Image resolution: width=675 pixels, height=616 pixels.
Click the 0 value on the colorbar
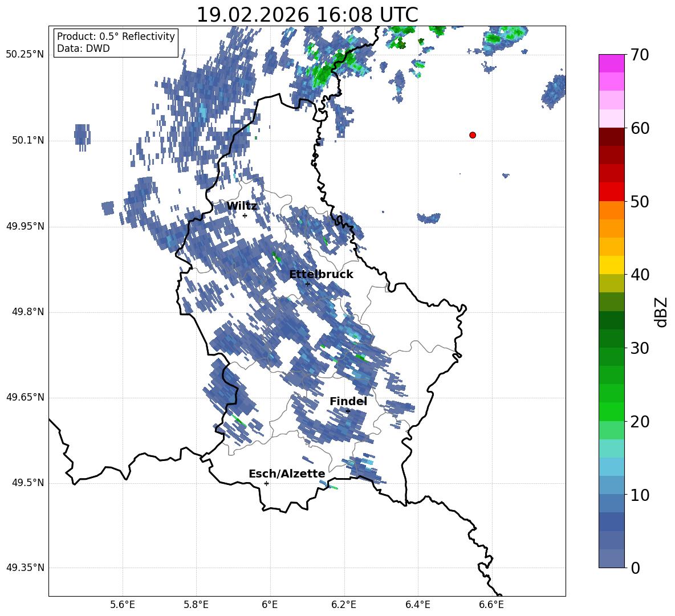[635, 568]
